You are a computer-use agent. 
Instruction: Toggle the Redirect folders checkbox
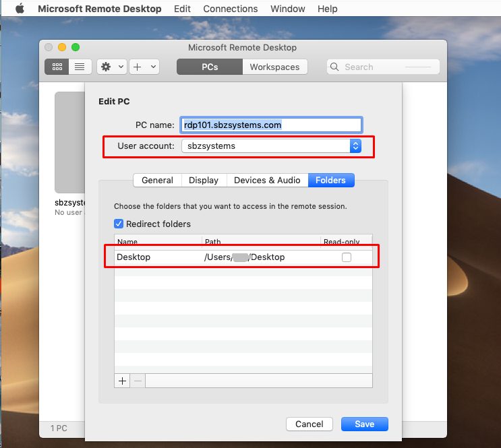[x=119, y=224]
